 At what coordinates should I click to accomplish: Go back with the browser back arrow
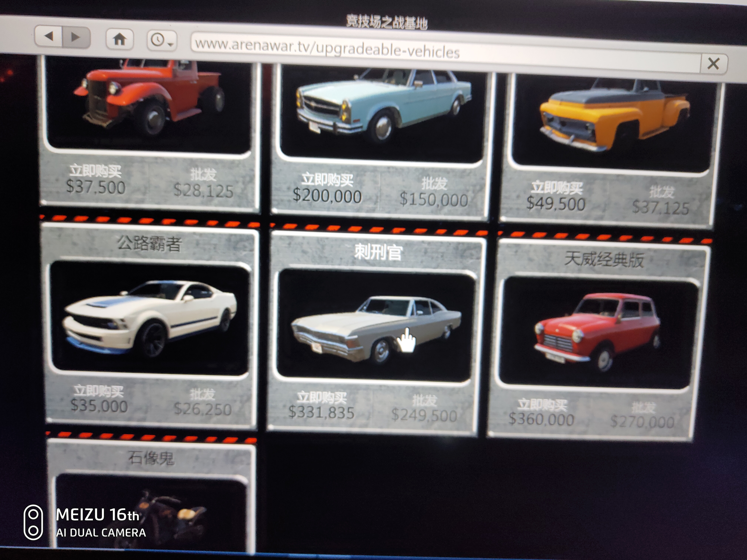coord(48,36)
